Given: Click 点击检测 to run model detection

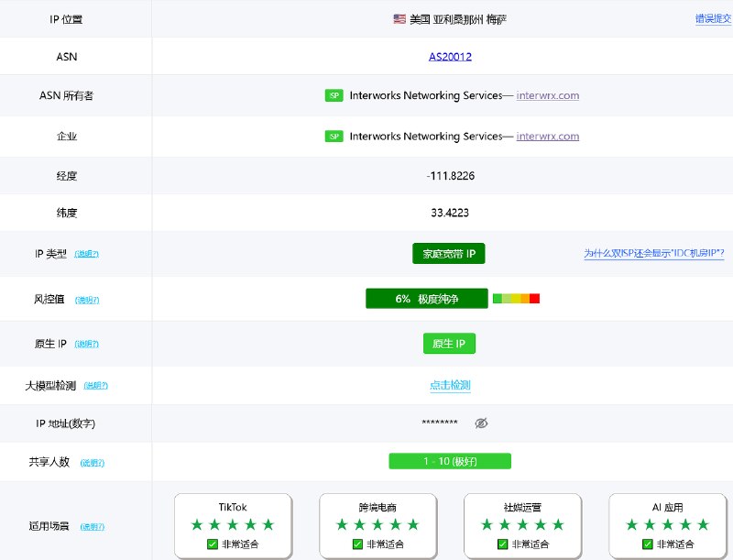Looking at the screenshot, I should [450, 385].
